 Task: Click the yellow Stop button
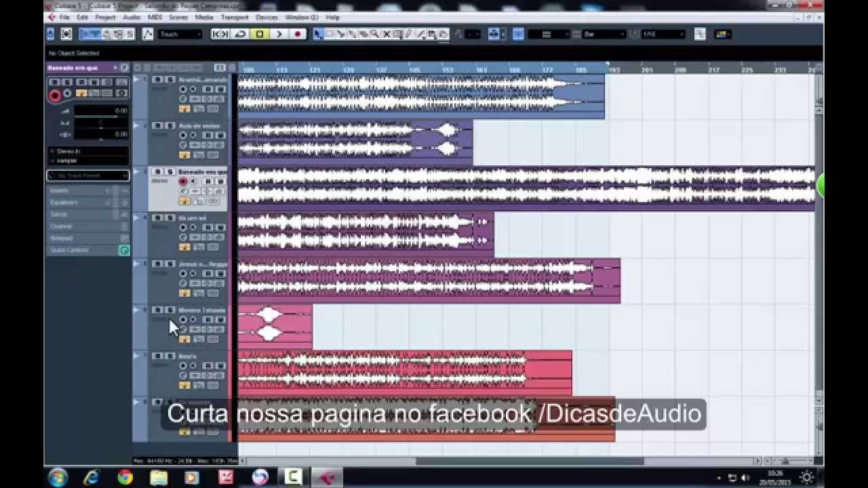click(260, 34)
